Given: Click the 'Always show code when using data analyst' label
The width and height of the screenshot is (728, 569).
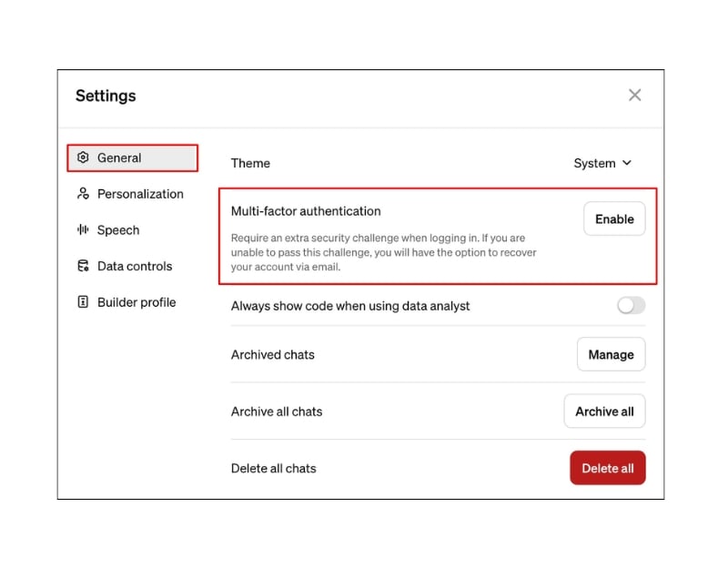Looking at the screenshot, I should pyautogui.click(x=350, y=306).
